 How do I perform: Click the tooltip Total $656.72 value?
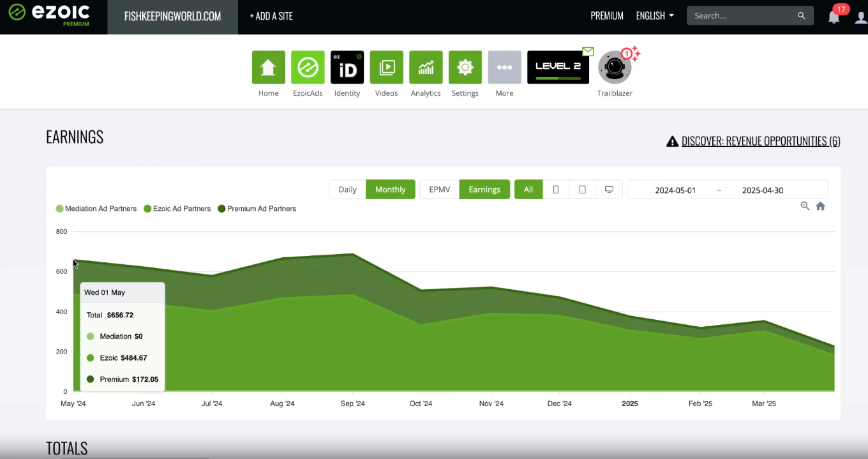120,315
